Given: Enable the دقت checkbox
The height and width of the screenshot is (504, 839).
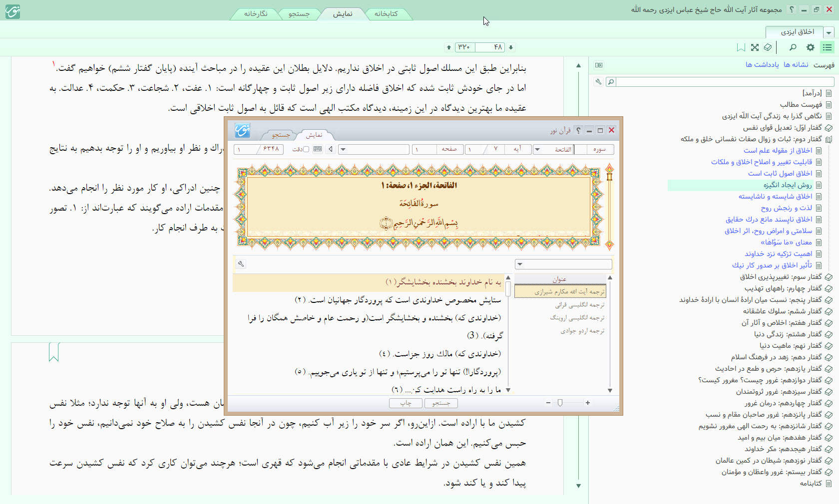Looking at the screenshot, I should [306, 149].
